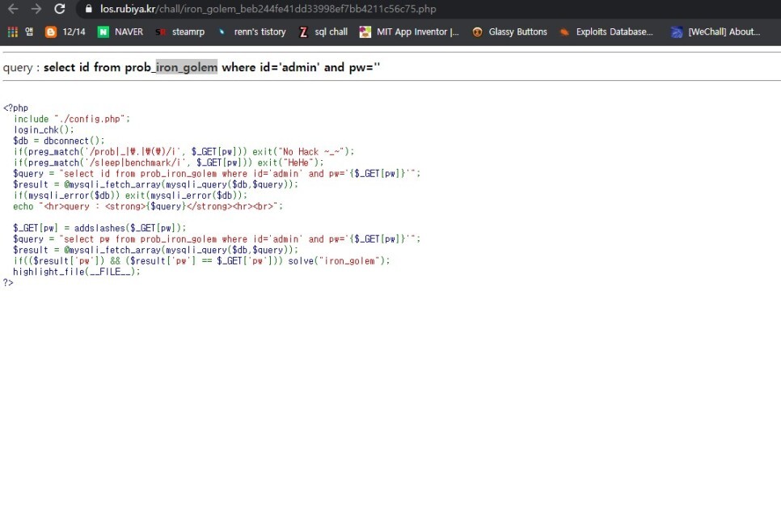Click the green NAVER favicon
Screen dimensions: 781x532
tap(103, 32)
